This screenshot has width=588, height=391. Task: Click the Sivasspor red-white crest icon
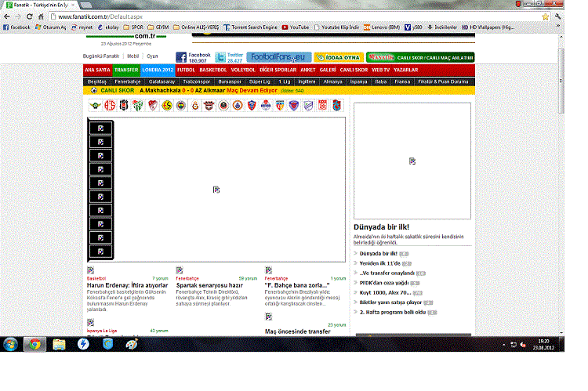pos(322,105)
